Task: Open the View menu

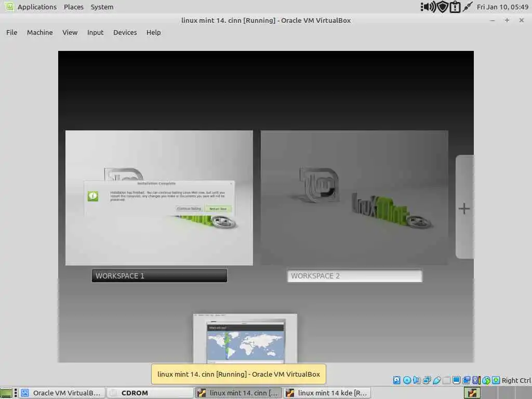Action: [x=70, y=33]
